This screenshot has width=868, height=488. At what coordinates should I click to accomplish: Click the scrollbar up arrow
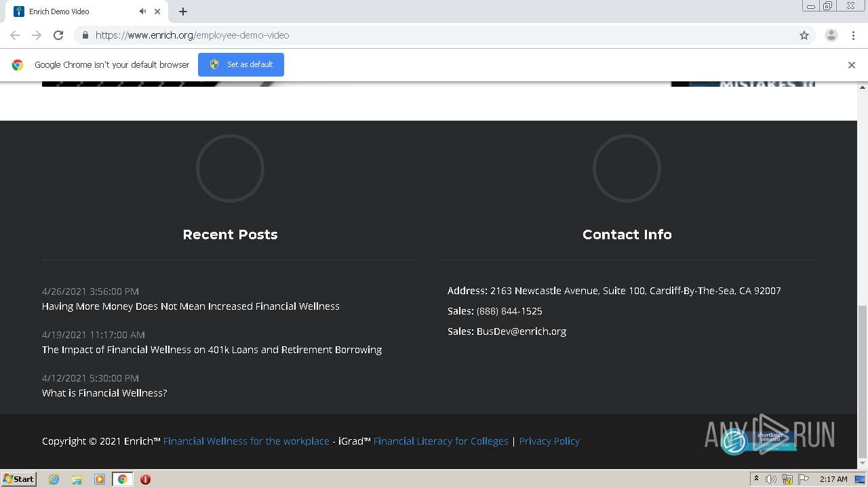(863, 87)
